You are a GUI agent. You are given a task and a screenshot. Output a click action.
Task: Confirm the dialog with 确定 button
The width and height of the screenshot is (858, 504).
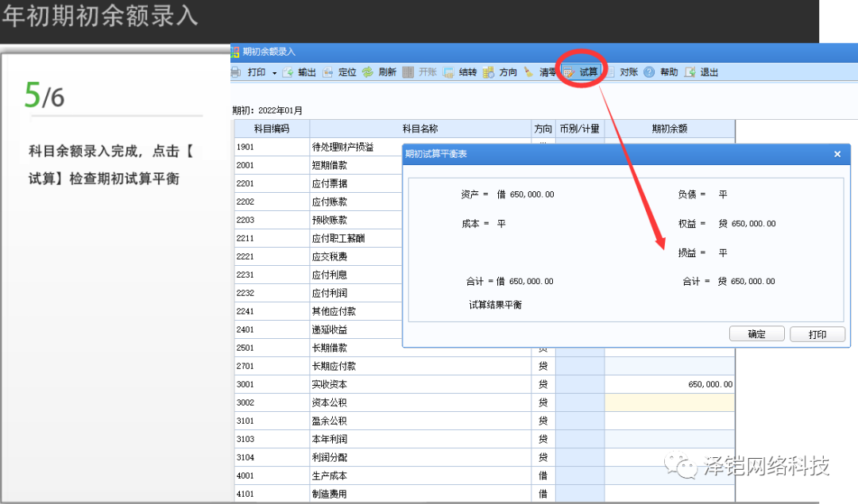(756, 334)
